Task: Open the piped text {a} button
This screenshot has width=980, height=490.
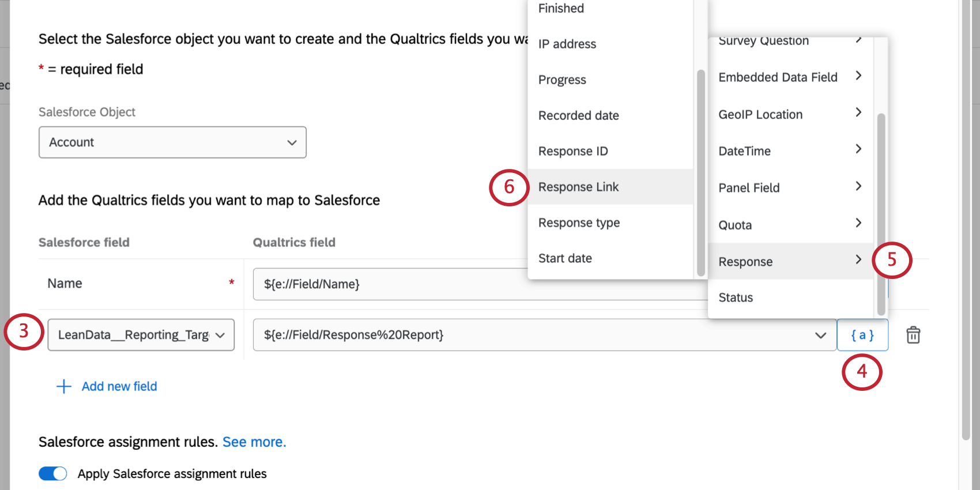Action: (x=862, y=335)
